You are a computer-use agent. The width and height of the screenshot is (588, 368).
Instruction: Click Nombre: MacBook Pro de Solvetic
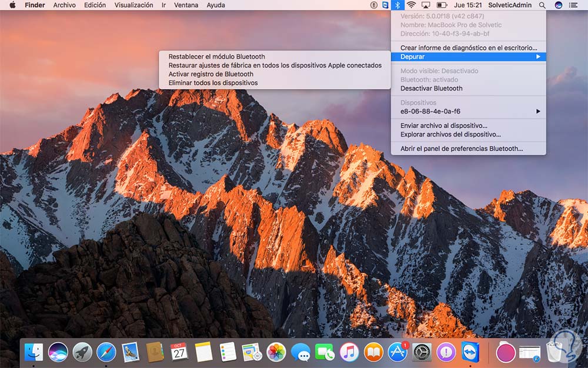click(451, 25)
